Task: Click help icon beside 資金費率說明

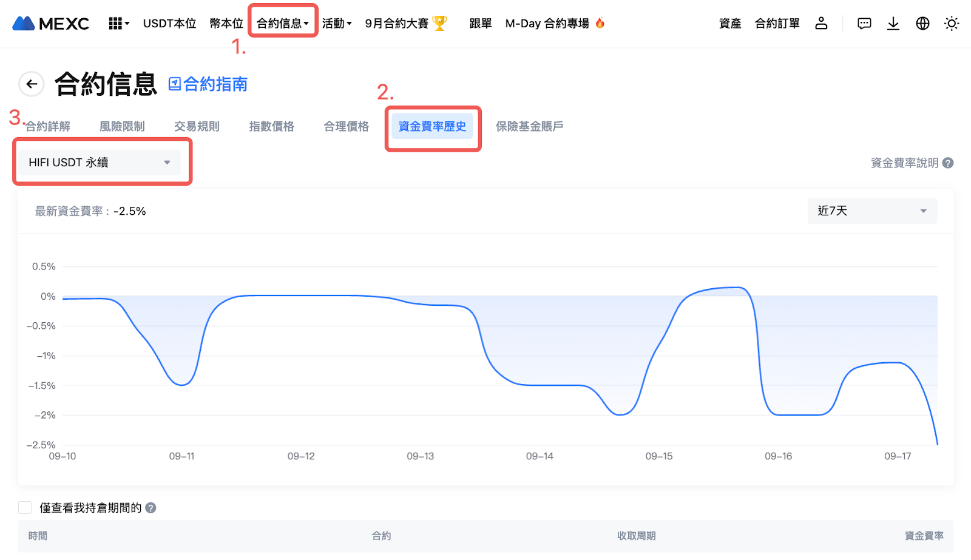Action: coord(948,163)
